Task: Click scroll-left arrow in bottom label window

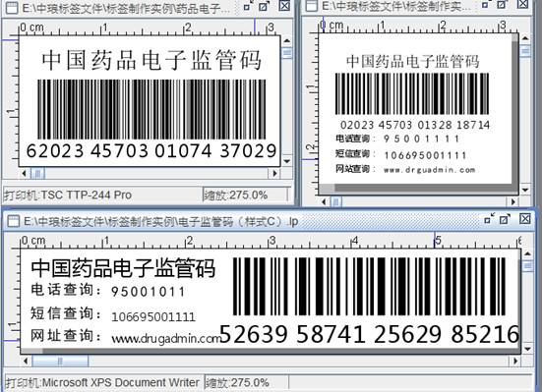Action: [x=27, y=362]
